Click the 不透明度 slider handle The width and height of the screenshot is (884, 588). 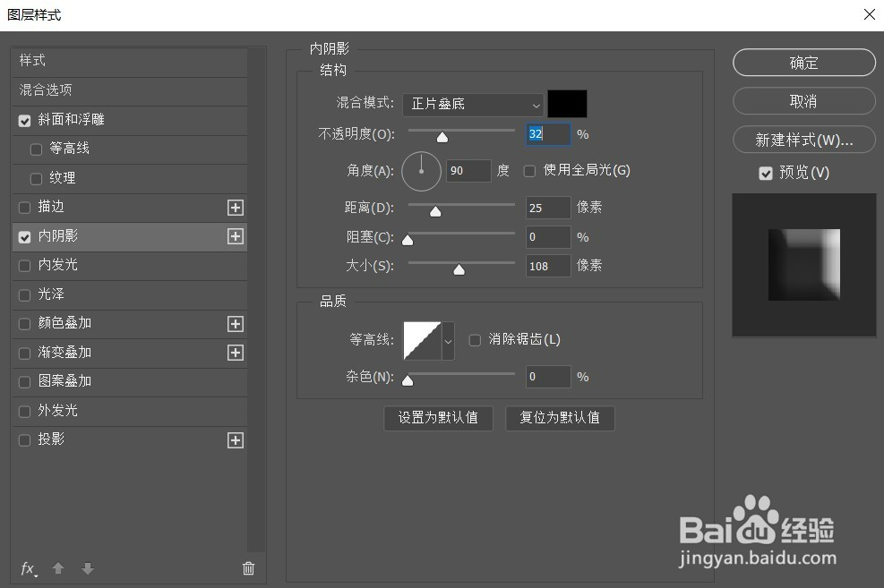[x=442, y=138]
